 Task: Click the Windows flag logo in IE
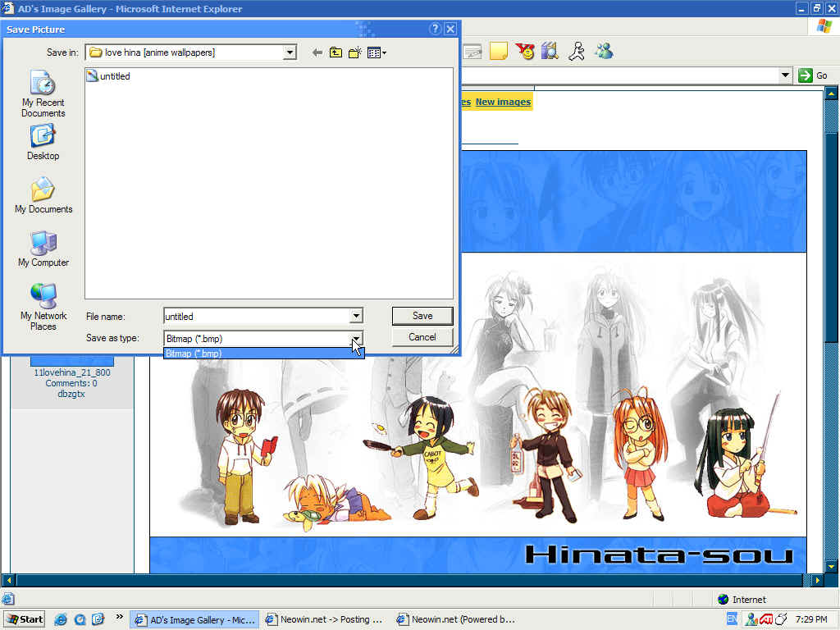(824, 26)
